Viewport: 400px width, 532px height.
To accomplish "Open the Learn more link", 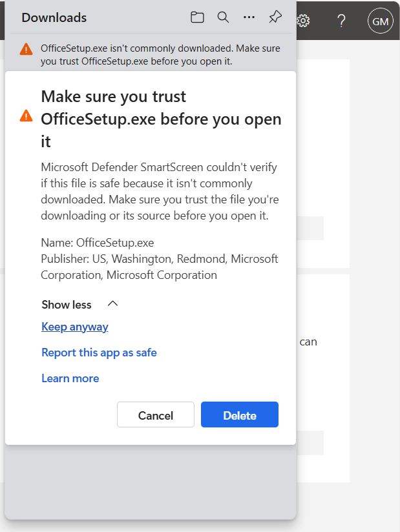I will pyautogui.click(x=70, y=378).
